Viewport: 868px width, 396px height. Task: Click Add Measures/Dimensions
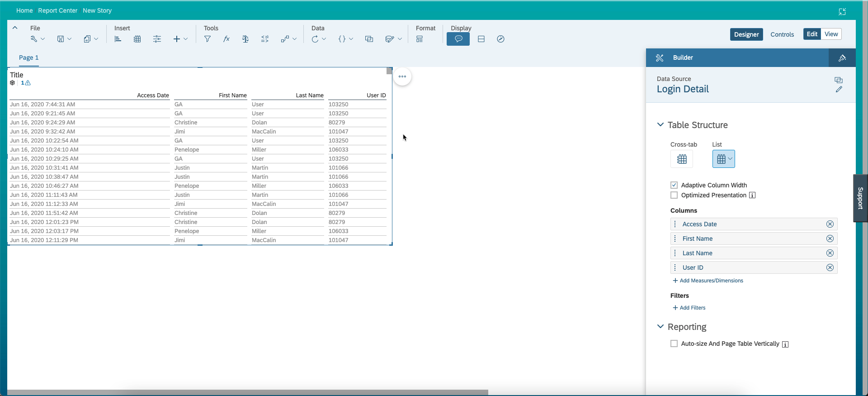point(708,281)
